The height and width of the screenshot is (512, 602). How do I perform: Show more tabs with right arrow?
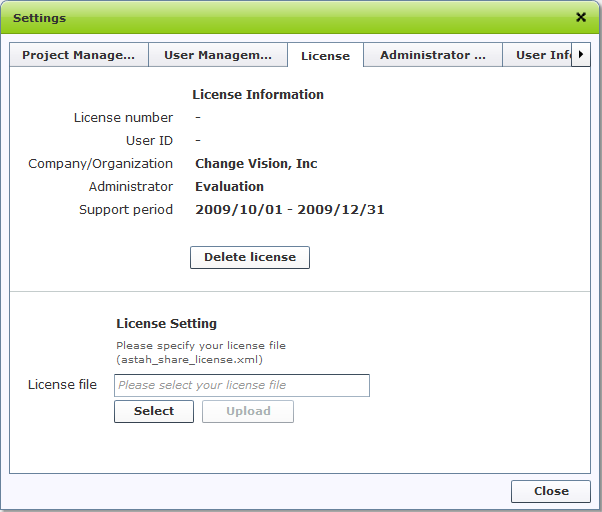click(x=580, y=55)
